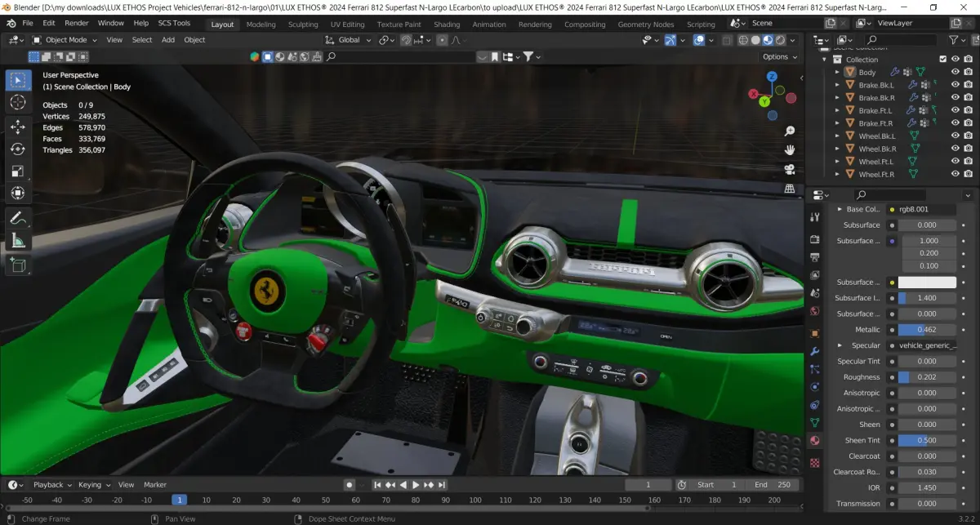Click the timeline Auto Keying record button
Image resolution: width=980 pixels, height=525 pixels.
coord(349,485)
